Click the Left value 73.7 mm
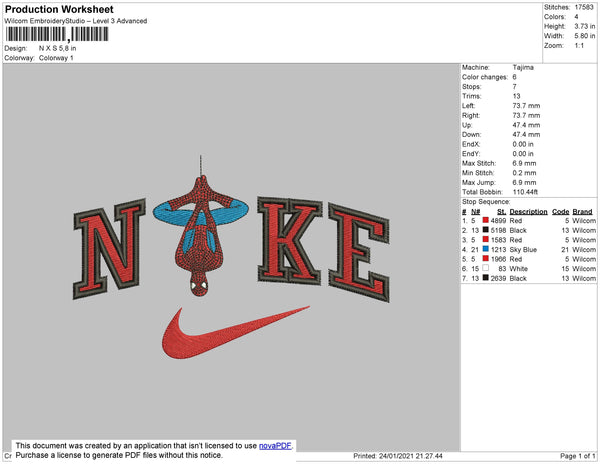This screenshot has width=600, height=464. click(x=527, y=106)
